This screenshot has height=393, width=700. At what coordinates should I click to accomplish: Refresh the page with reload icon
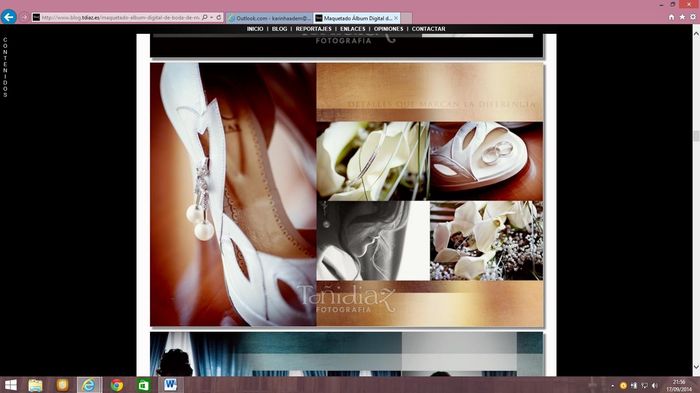(219, 17)
